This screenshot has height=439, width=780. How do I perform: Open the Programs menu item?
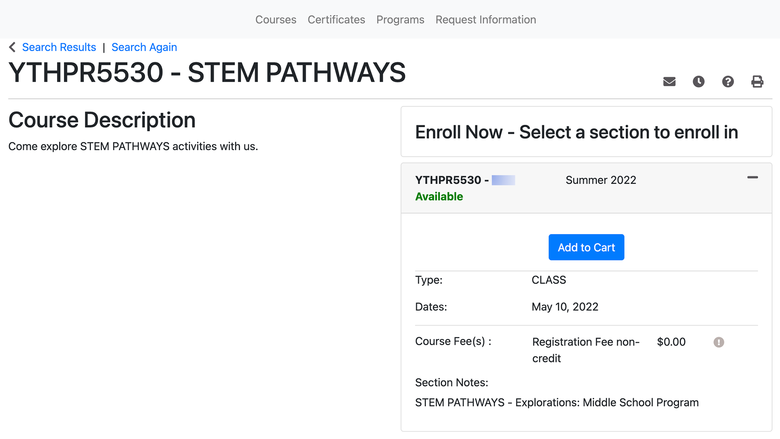(x=400, y=19)
